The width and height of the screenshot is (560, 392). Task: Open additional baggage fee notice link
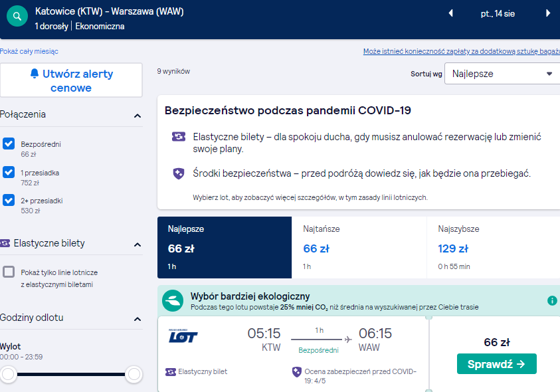[x=462, y=51]
